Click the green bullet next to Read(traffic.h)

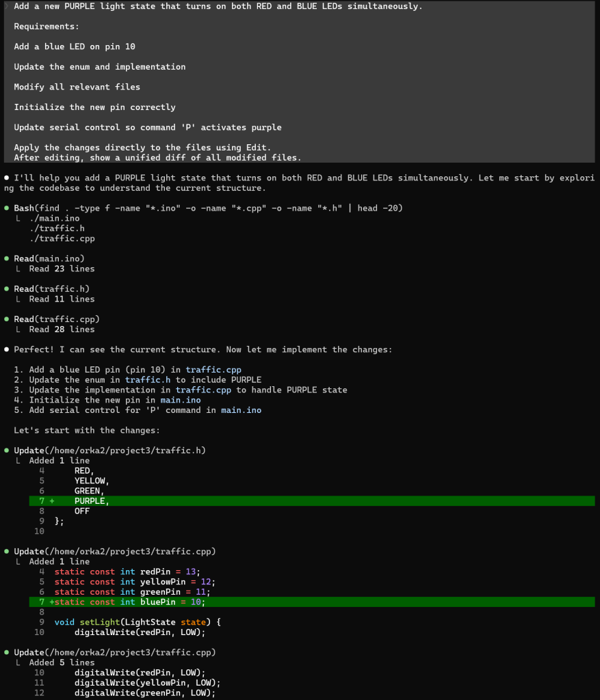click(x=6, y=289)
